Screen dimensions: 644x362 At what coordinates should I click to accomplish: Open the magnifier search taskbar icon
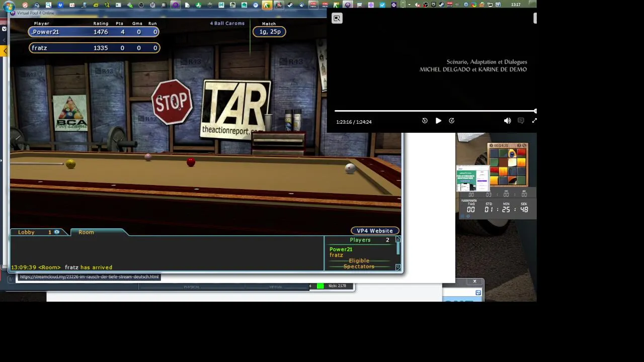48,5
